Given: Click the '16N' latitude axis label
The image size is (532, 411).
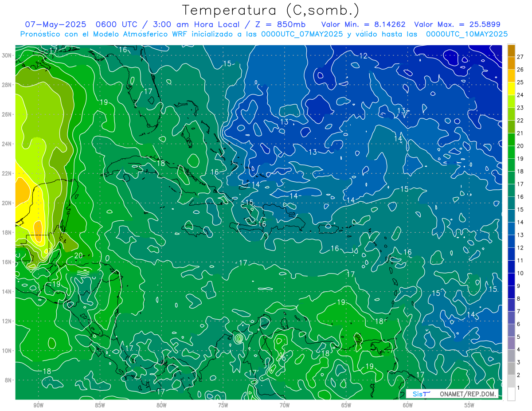Looking at the screenshot, I should click(6, 262).
